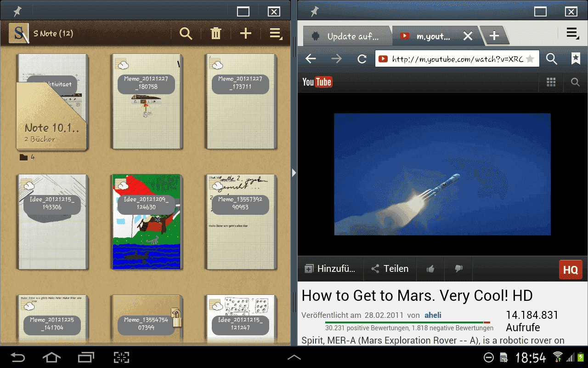This screenshot has height=368, width=588.
Task: Expand the bottom mini-apps tray arrow
Action: pos(294,357)
